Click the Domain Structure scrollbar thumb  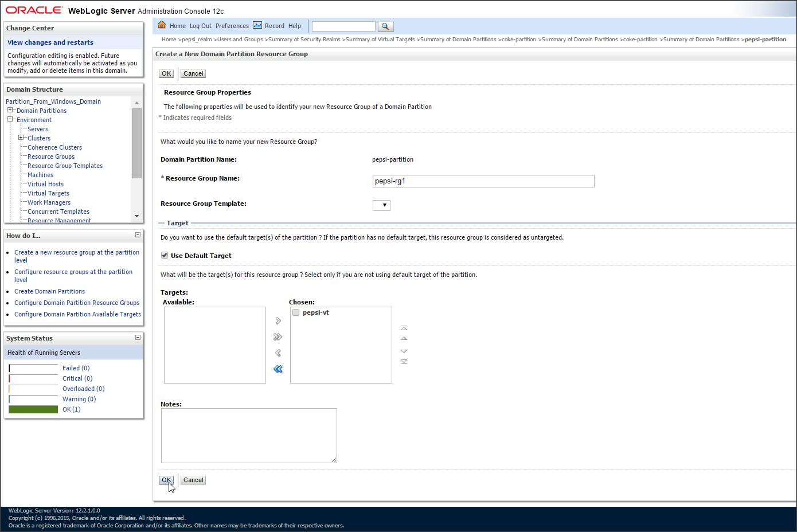[x=136, y=143]
